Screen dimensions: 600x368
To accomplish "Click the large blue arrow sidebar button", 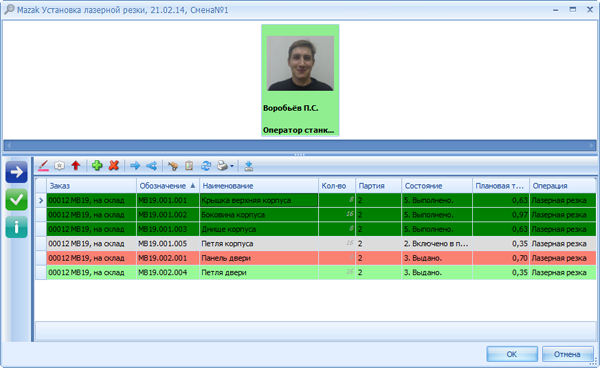I will (x=16, y=172).
